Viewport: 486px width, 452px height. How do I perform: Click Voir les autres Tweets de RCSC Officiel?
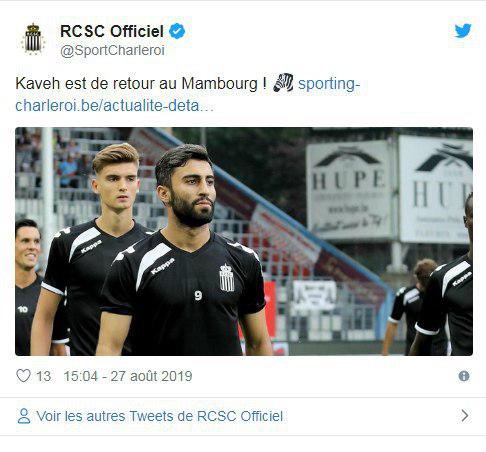point(159,416)
